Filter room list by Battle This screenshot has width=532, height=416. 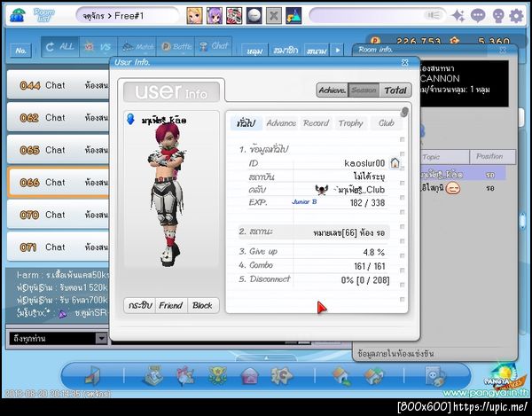pos(176,46)
